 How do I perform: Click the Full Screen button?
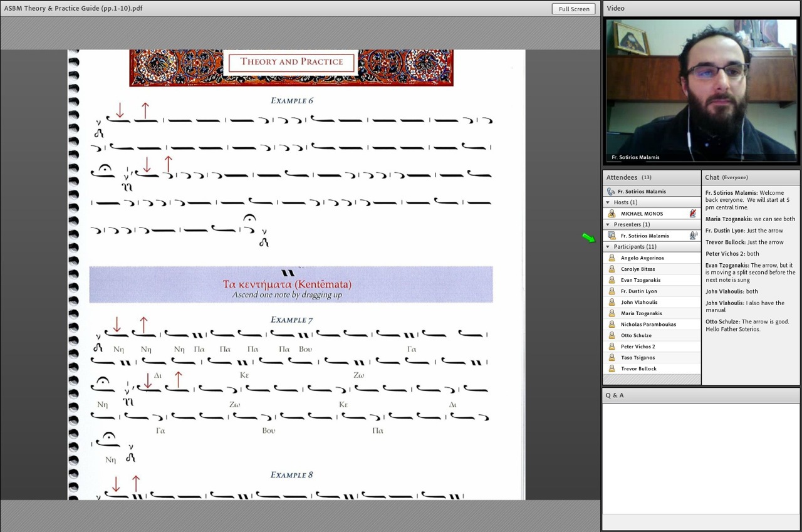pyautogui.click(x=574, y=9)
